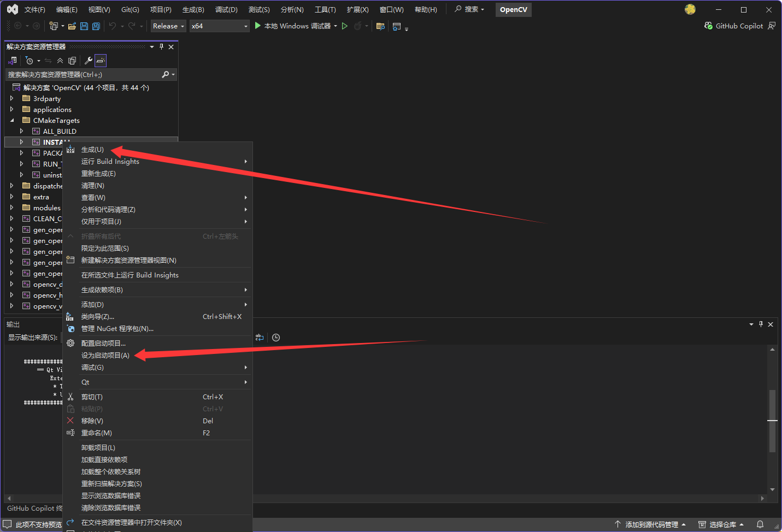Click the pending changes filter clock icon
The width and height of the screenshot is (782, 532).
(x=30, y=61)
